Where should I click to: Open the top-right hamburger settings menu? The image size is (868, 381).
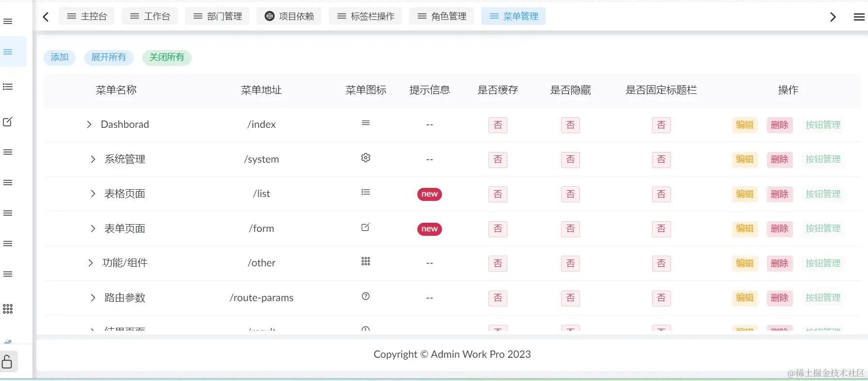pos(859,17)
